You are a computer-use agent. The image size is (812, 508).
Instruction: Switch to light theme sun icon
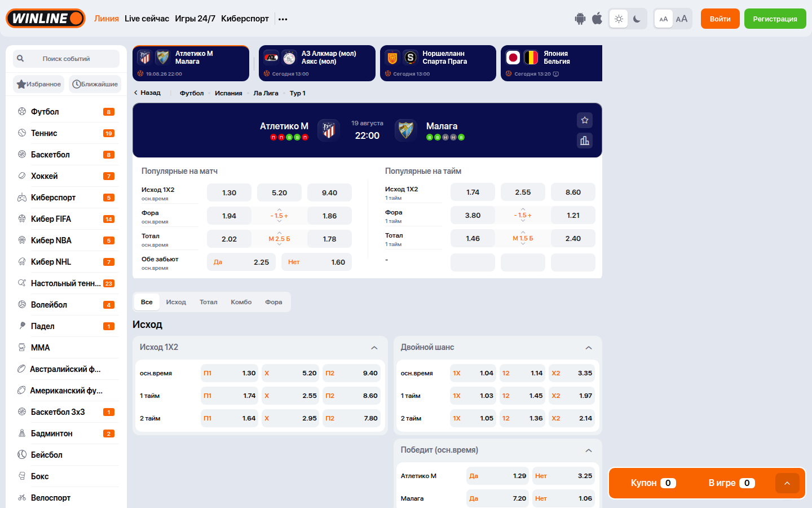click(619, 19)
